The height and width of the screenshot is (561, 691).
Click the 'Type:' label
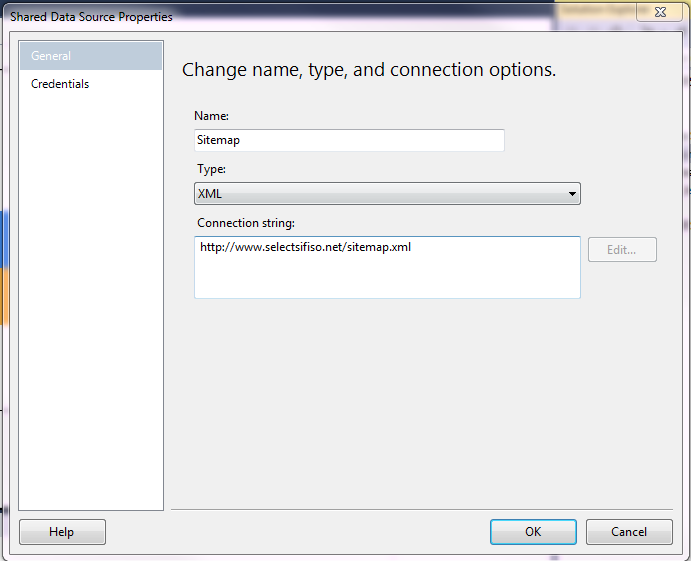(211, 169)
